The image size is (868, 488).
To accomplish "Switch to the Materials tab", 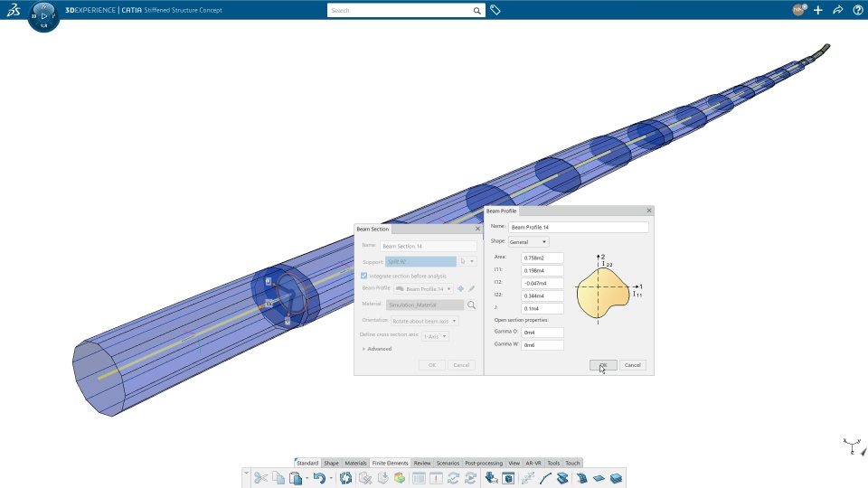I will [x=355, y=463].
